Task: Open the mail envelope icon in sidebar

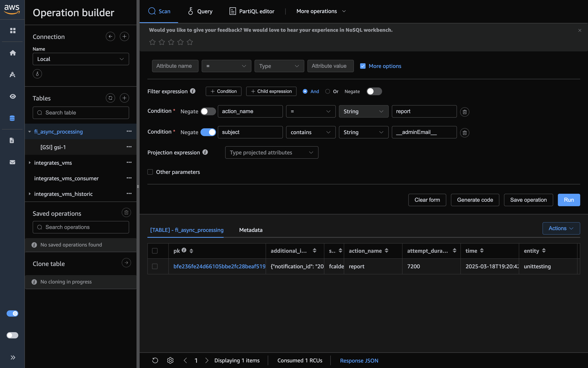Action: pos(12,162)
